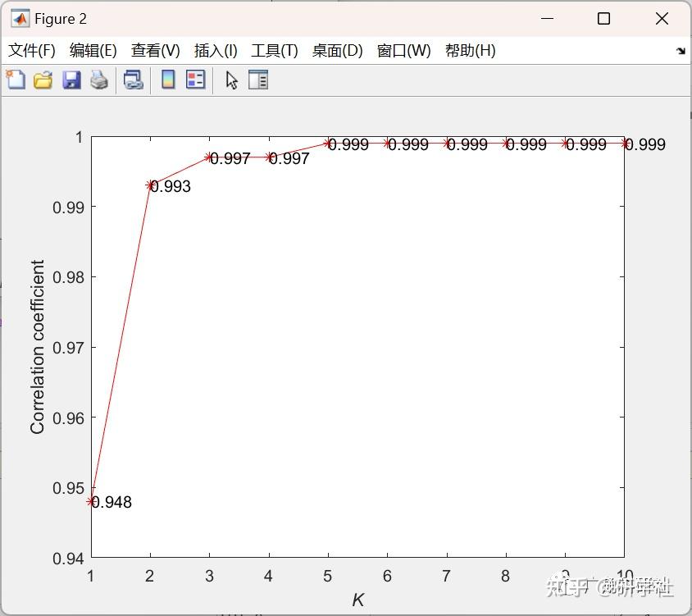Open a figure file
The width and height of the screenshot is (692, 616).
coord(43,80)
